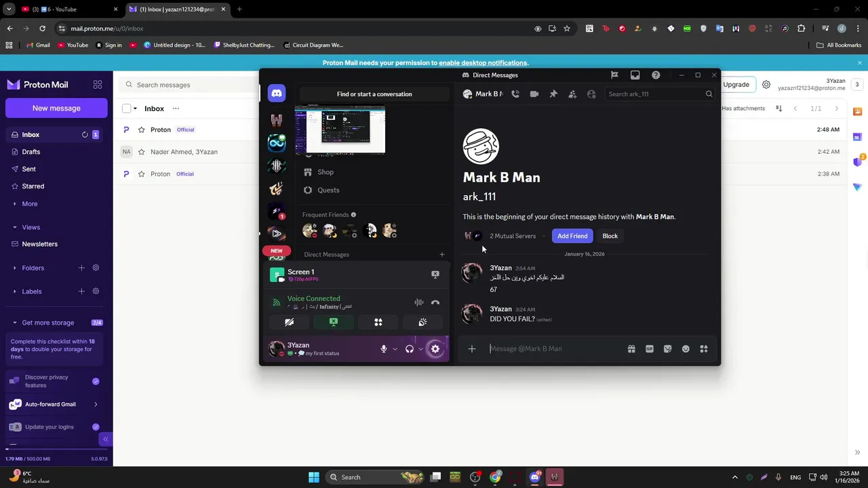Screen dimensions: 868x488
Task: Send a gift in Discord chat
Action: click(x=631, y=349)
